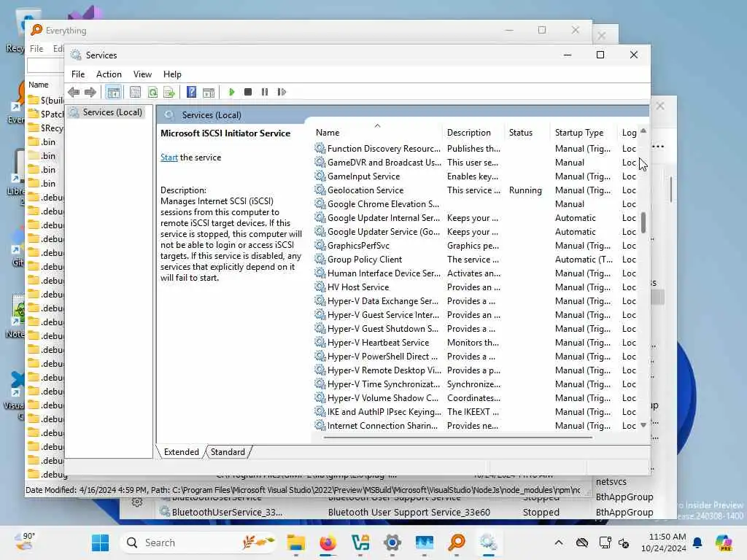
Task: Click the Forward arrow in Services toolbar
Action: click(90, 92)
